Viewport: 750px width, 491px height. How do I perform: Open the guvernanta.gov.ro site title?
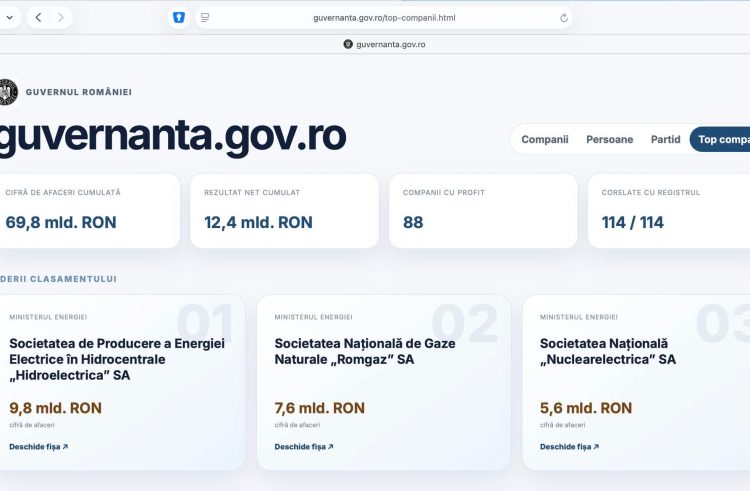172,137
